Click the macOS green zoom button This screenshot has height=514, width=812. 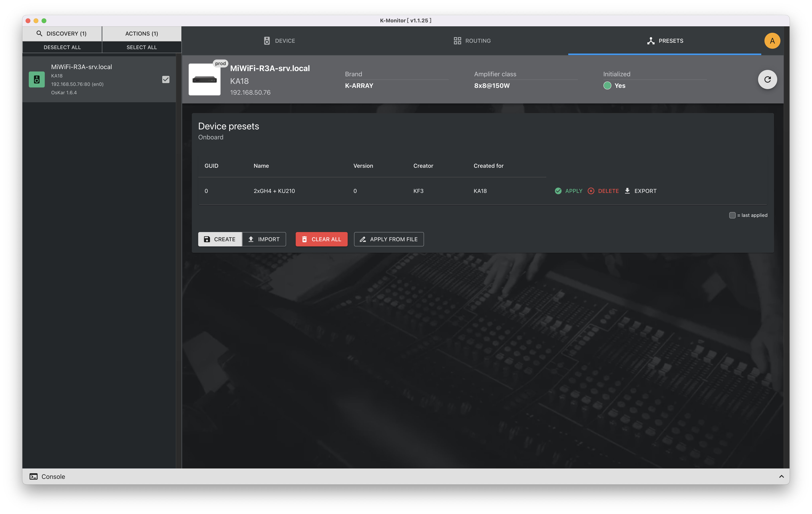pos(44,21)
